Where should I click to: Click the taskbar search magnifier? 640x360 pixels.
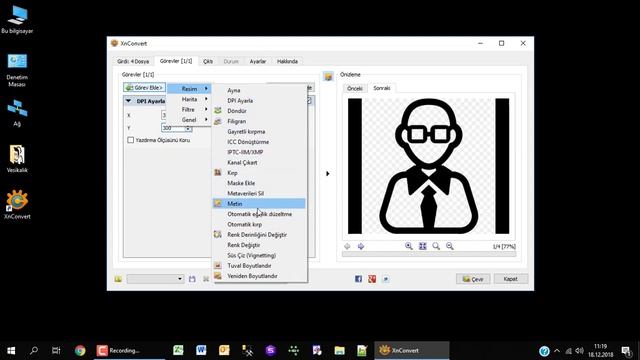click(34, 350)
